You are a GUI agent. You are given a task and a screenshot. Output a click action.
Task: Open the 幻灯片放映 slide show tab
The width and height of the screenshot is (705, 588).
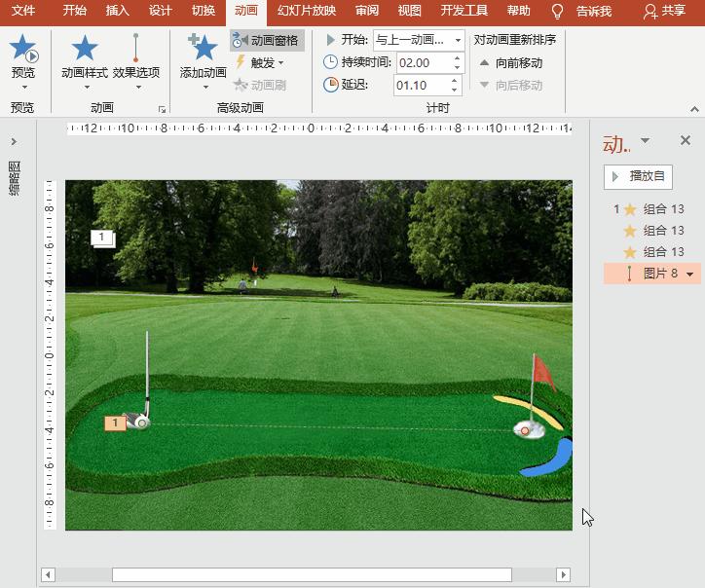coord(306,12)
